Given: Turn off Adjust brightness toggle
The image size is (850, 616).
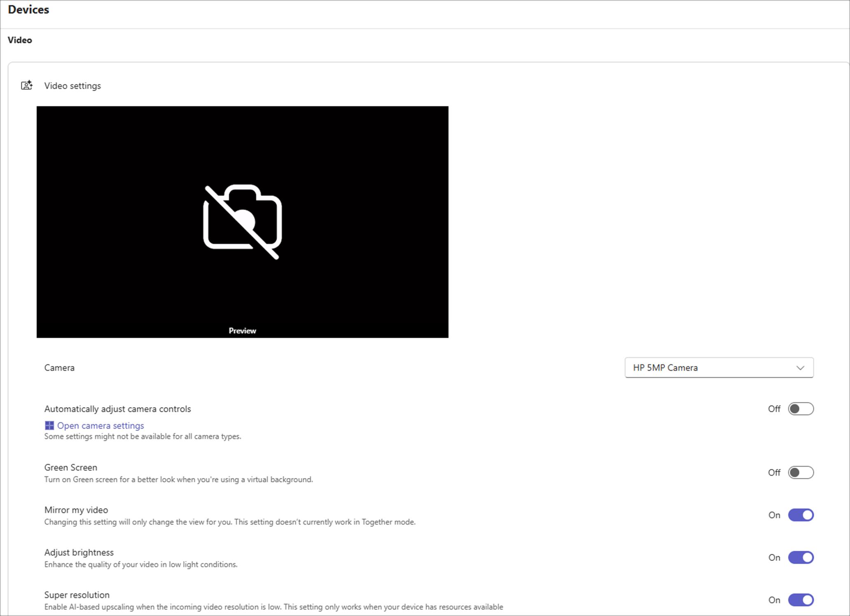Looking at the screenshot, I should click(x=801, y=557).
